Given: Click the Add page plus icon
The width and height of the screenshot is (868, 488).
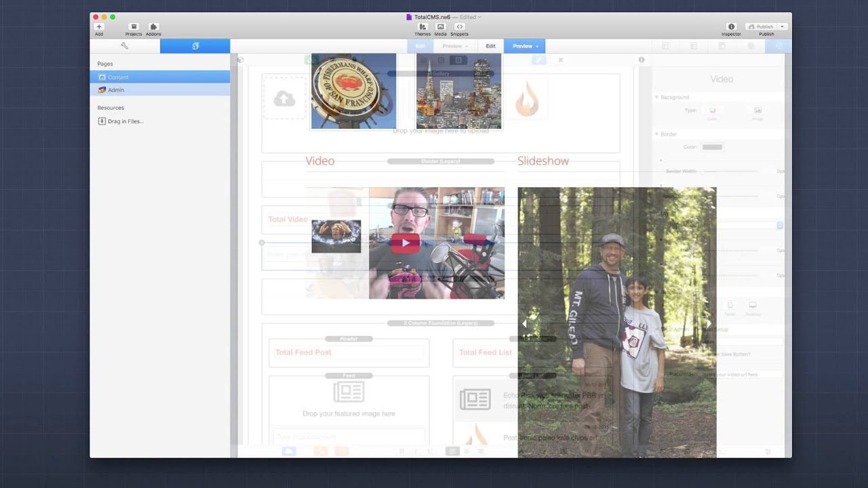Looking at the screenshot, I should pos(99,26).
